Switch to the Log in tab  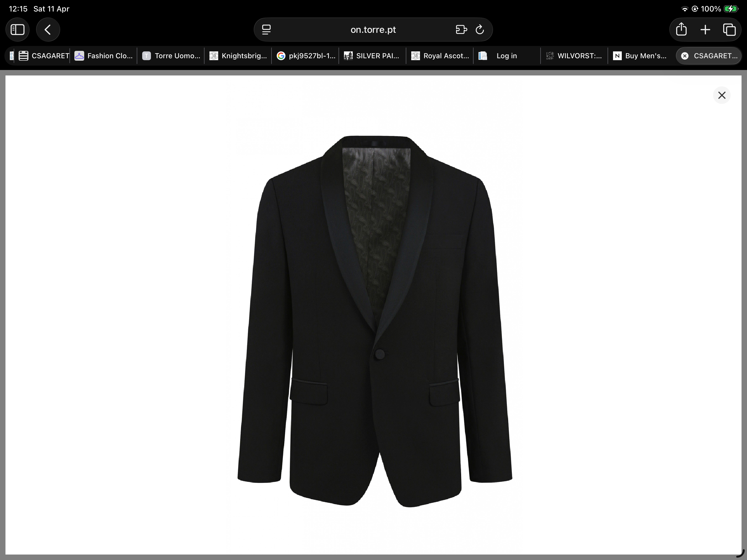click(507, 56)
